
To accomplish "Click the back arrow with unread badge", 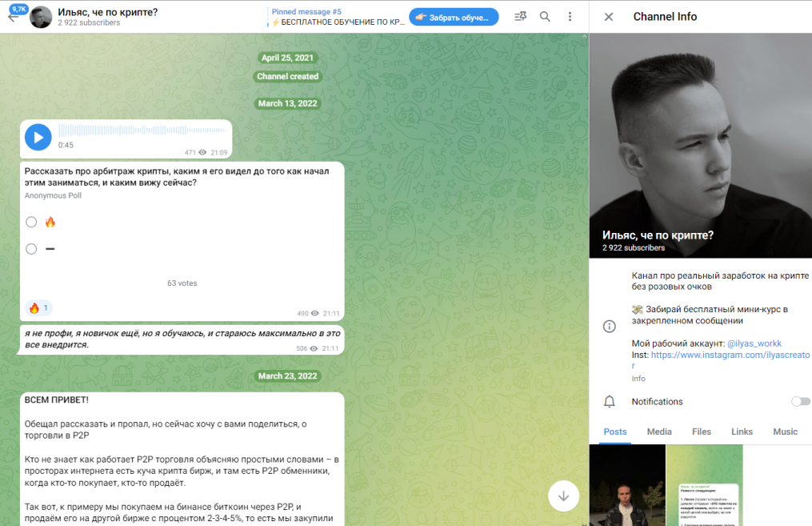I will click(x=14, y=17).
